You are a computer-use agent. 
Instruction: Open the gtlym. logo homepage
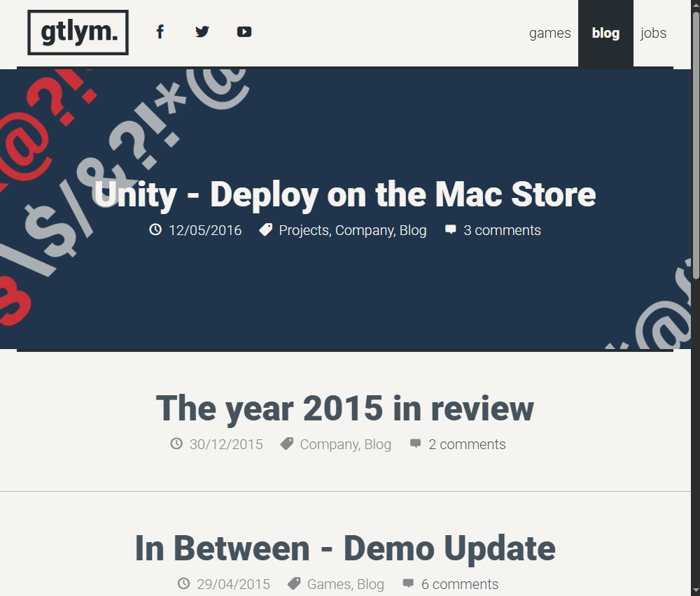78,33
